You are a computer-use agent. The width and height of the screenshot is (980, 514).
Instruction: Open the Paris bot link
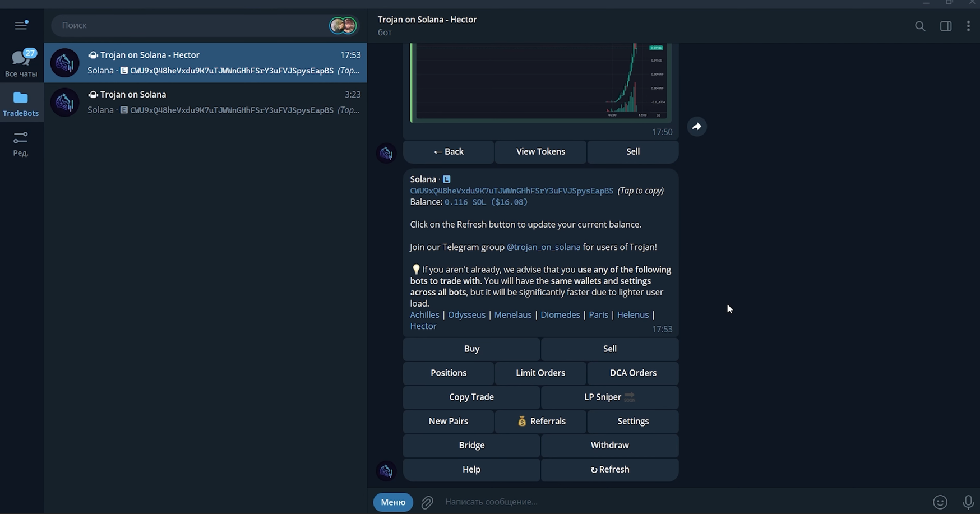(x=598, y=315)
